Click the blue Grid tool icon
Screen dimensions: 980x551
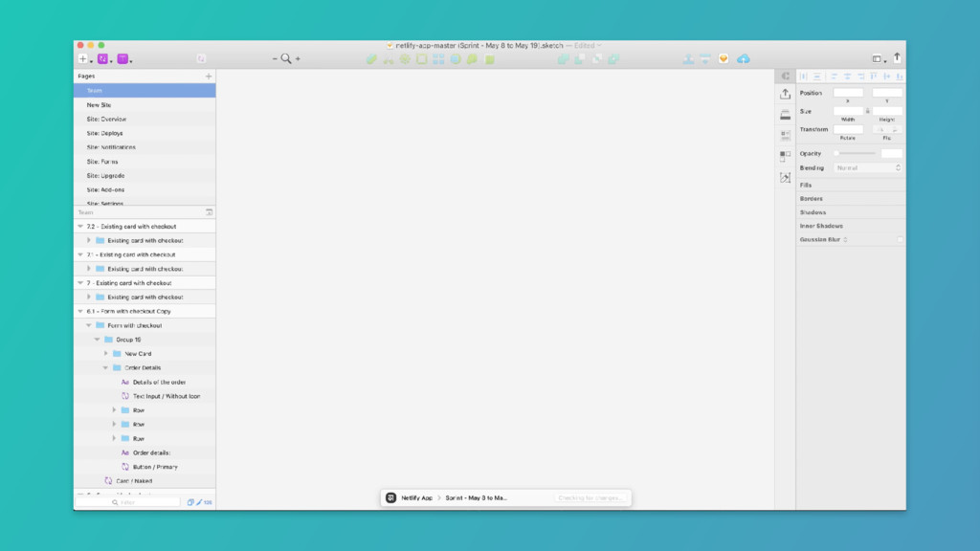pyautogui.click(x=438, y=58)
